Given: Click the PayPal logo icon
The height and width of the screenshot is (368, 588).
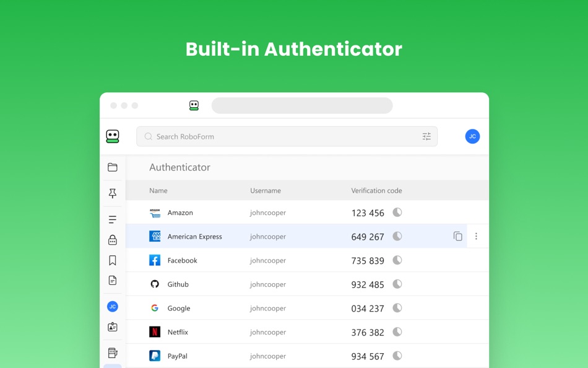Looking at the screenshot, I should click(155, 356).
